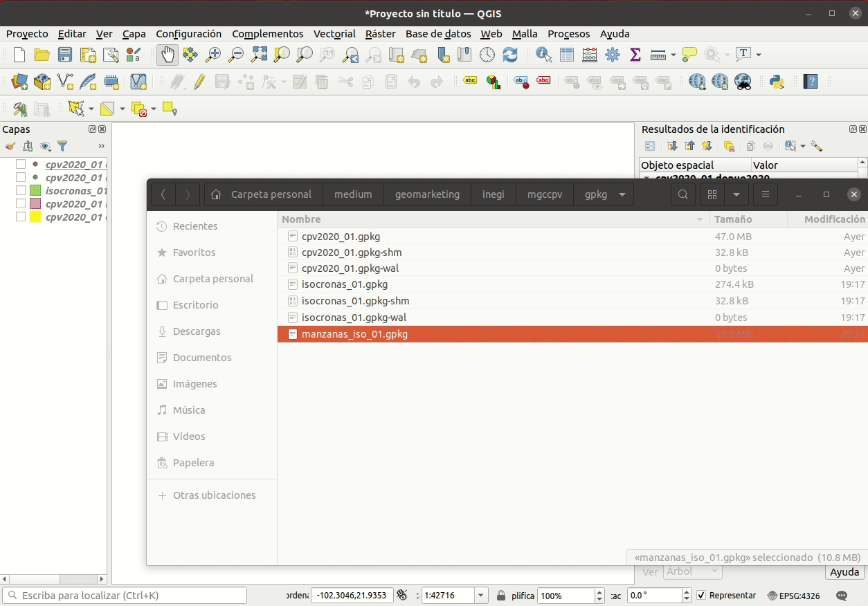Filter legend by map content in Capas
This screenshot has height=606, width=868.
tap(62, 146)
